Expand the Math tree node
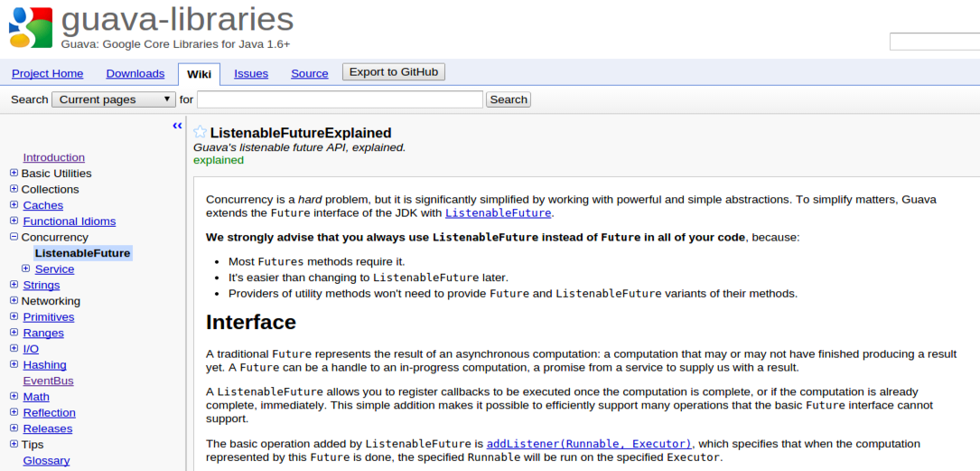The image size is (980, 471). pyautogui.click(x=14, y=396)
